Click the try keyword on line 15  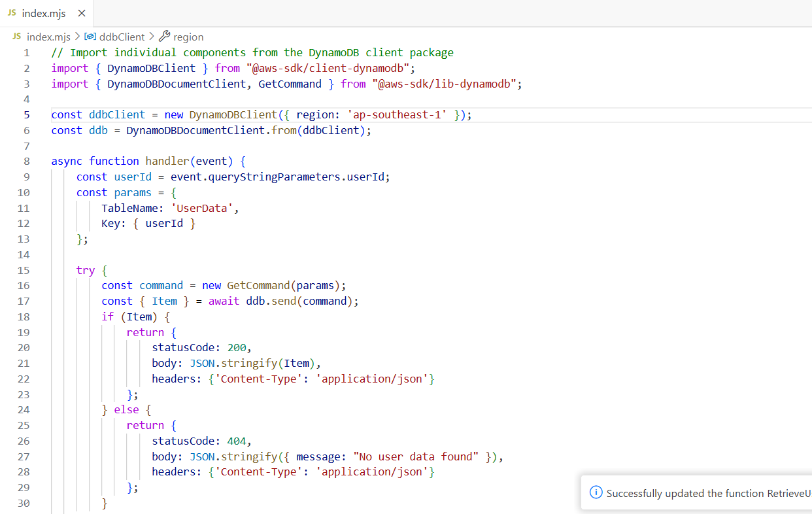click(x=86, y=270)
